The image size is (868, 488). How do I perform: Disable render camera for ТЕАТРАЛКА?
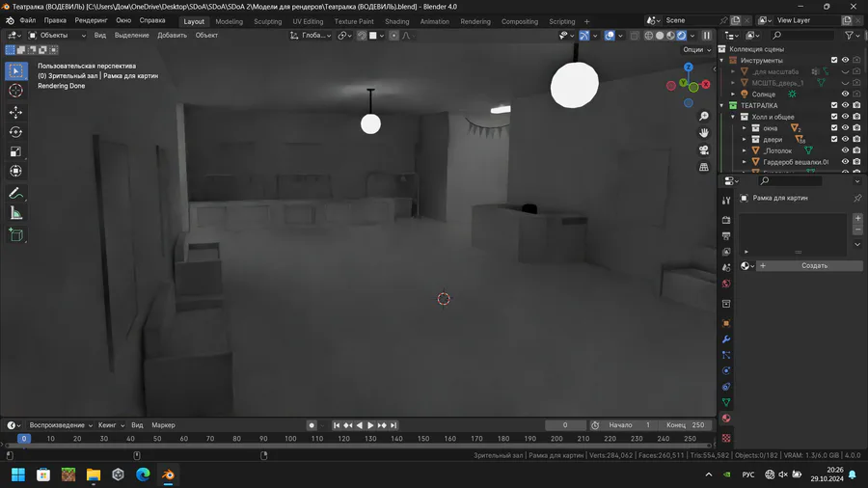(x=856, y=105)
